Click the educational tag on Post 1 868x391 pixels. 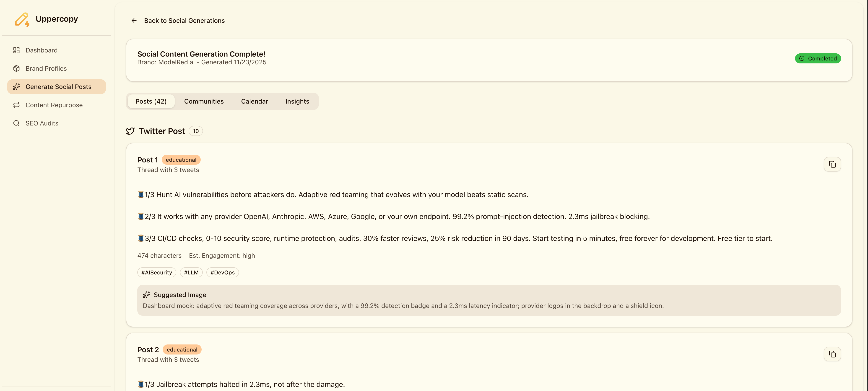[x=181, y=160]
